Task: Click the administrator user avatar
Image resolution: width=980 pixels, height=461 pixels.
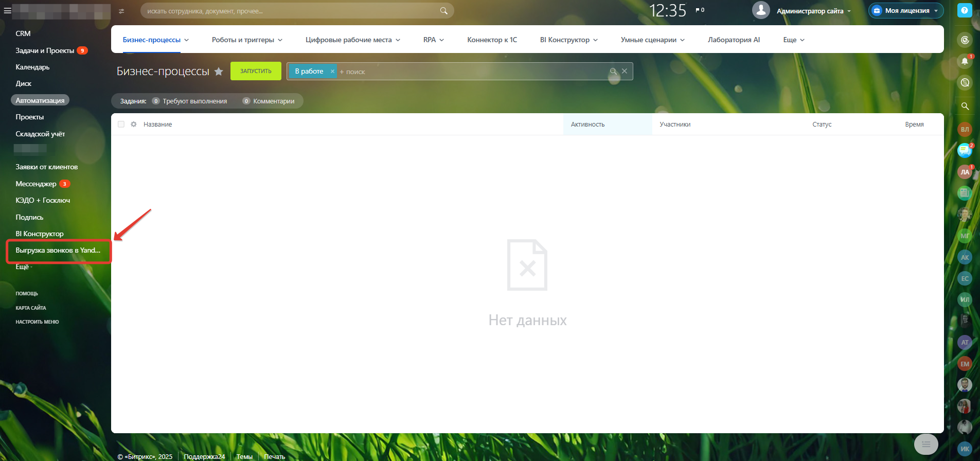Action: (761, 10)
